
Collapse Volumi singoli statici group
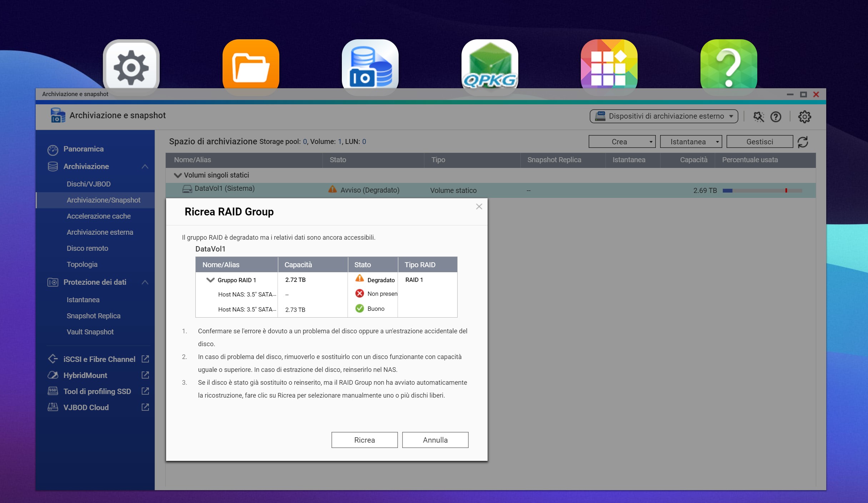pyautogui.click(x=178, y=175)
